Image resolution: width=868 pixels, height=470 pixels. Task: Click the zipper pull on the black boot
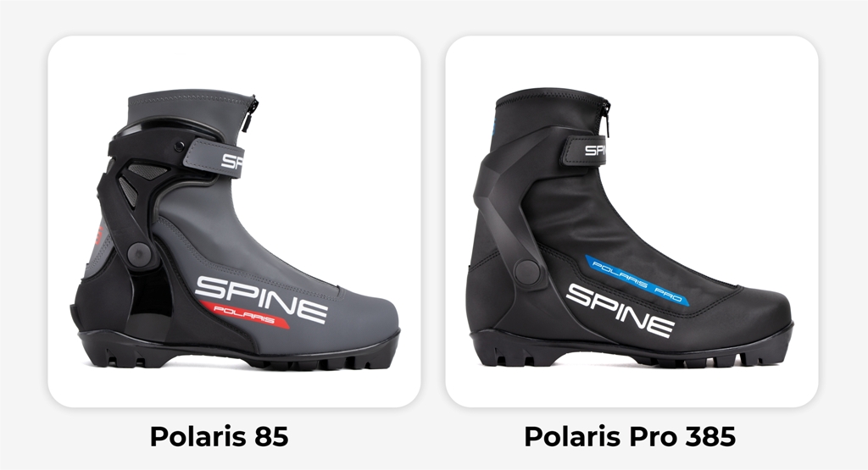click(x=605, y=119)
